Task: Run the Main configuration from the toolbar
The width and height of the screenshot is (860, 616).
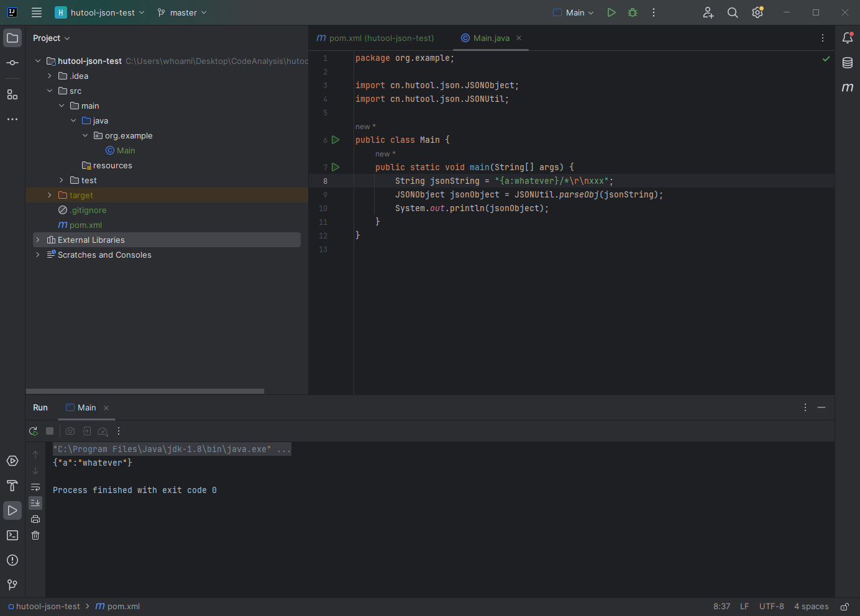Action: tap(611, 12)
